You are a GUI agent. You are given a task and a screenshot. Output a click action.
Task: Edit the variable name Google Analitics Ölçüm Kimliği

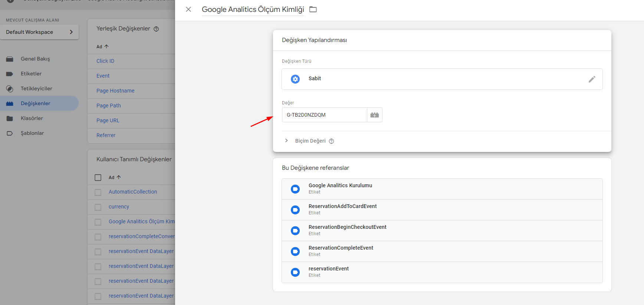click(253, 9)
